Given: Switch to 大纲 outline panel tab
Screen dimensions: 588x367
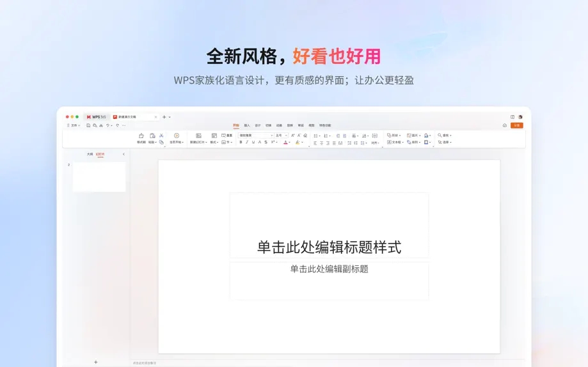Looking at the screenshot, I should click(90, 154).
